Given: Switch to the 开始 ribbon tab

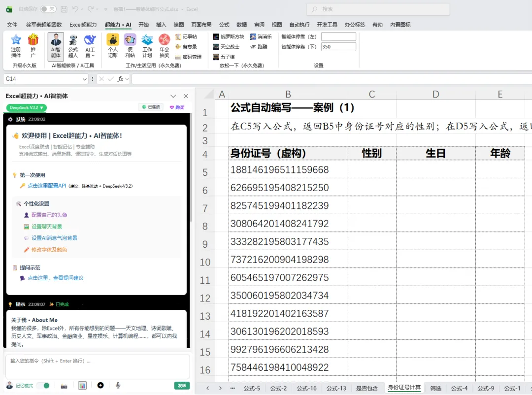Looking at the screenshot, I should (143, 25).
